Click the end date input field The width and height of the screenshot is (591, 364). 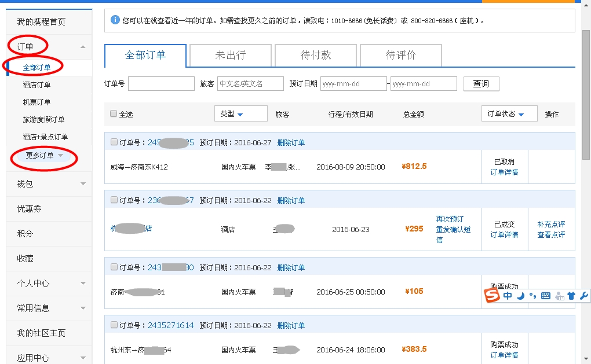coord(424,83)
